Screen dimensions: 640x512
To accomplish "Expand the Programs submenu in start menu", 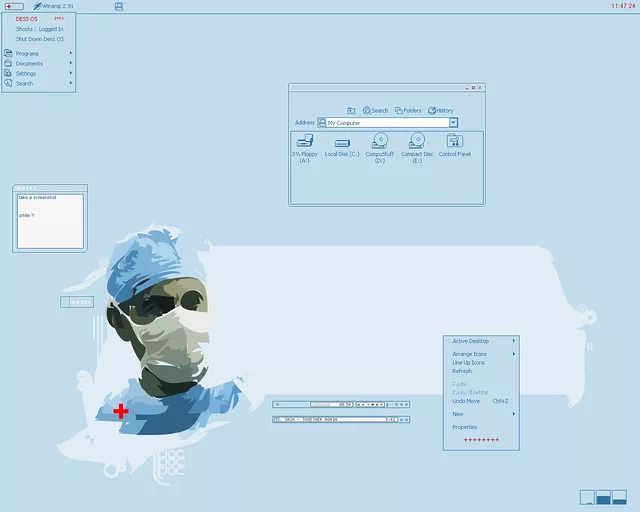I will tap(28, 53).
